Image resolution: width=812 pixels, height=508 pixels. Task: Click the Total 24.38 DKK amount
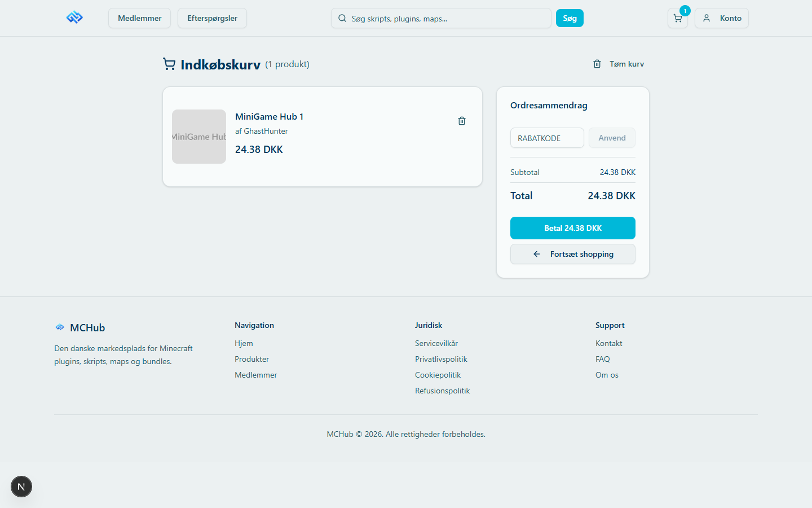pyautogui.click(x=611, y=196)
